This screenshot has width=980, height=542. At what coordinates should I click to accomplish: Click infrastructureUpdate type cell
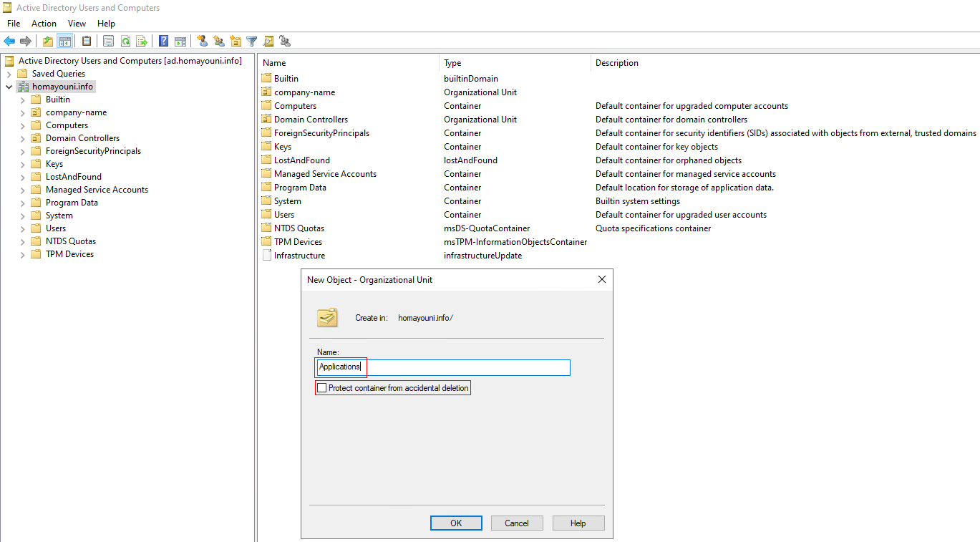(x=483, y=256)
